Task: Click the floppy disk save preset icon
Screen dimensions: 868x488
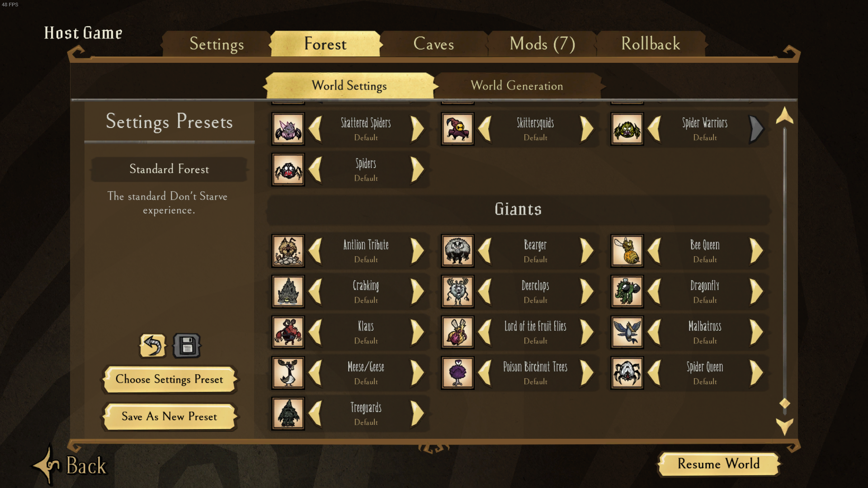Action: point(187,346)
